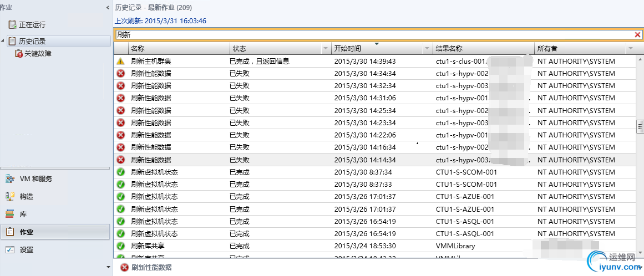Screen dimensions: 644x276
Task: Click warning icon on 刷新主机群集 job row
Action: pos(120,62)
